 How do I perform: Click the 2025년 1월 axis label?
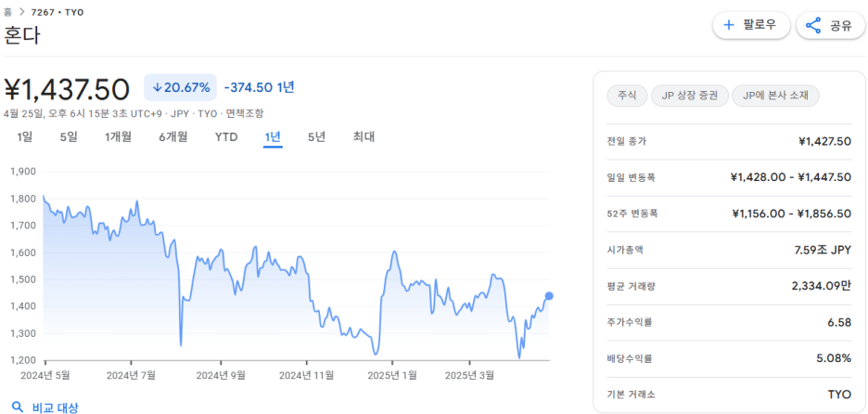pyautogui.click(x=392, y=375)
